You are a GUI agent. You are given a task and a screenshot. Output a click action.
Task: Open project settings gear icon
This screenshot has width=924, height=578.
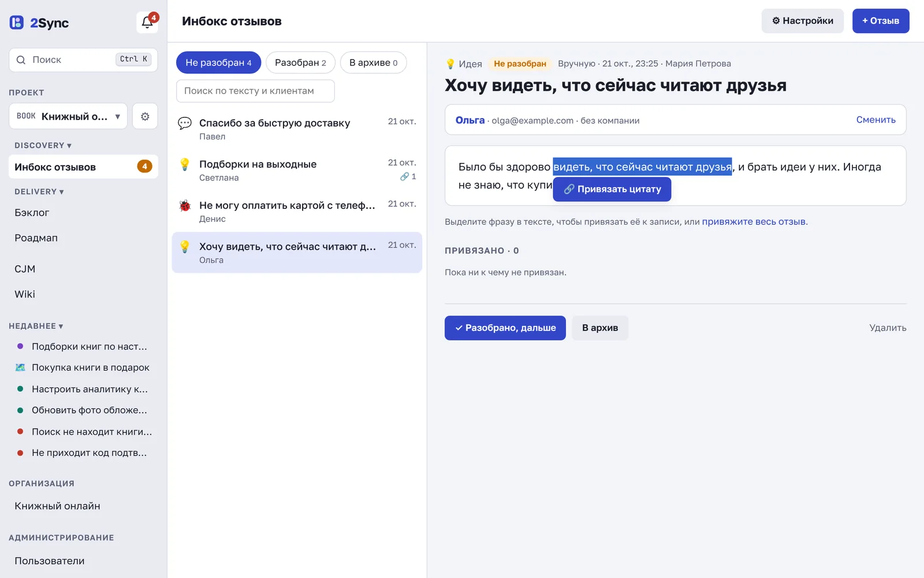(x=145, y=116)
